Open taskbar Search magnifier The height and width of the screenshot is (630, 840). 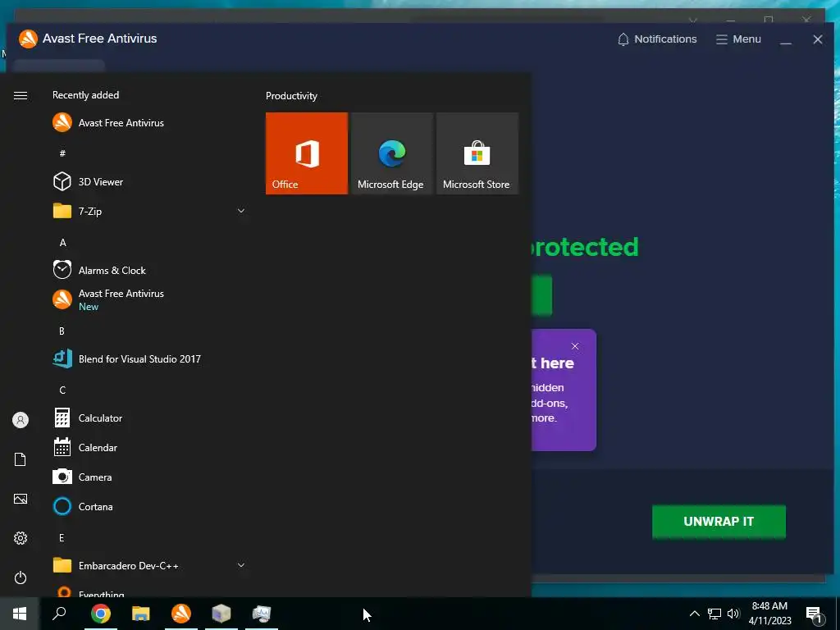tap(59, 614)
